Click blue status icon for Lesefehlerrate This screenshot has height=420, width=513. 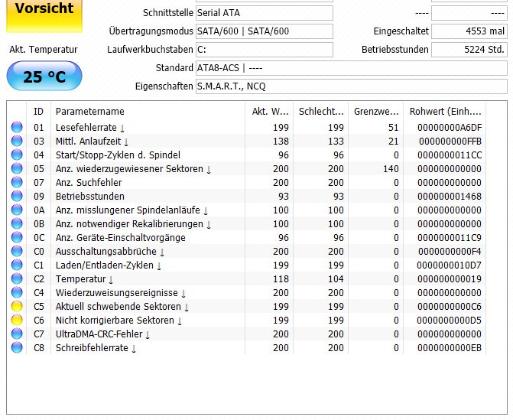pyautogui.click(x=17, y=127)
